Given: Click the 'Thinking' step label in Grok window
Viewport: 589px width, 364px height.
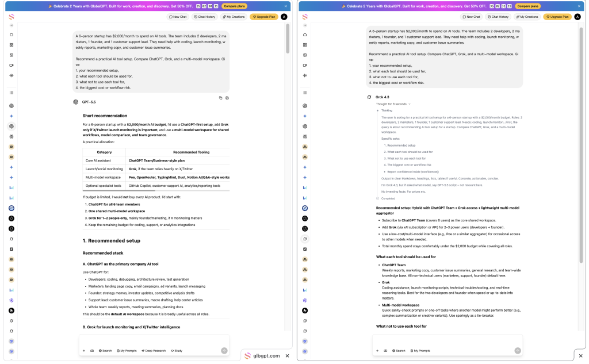Looking at the screenshot, I should [x=387, y=110].
